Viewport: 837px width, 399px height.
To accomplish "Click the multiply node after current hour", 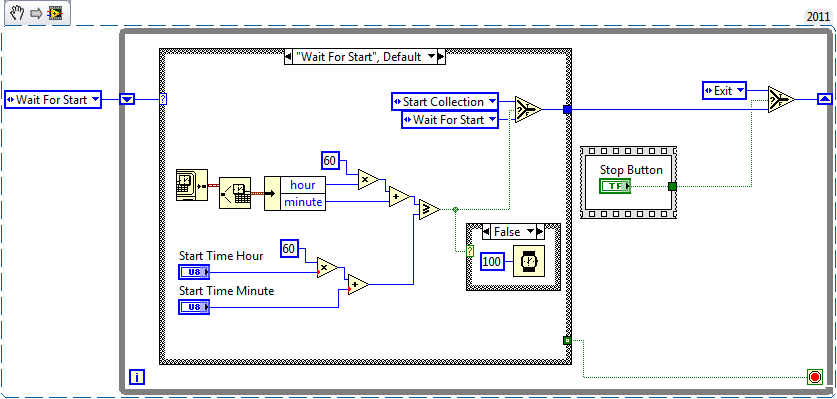I will [368, 180].
